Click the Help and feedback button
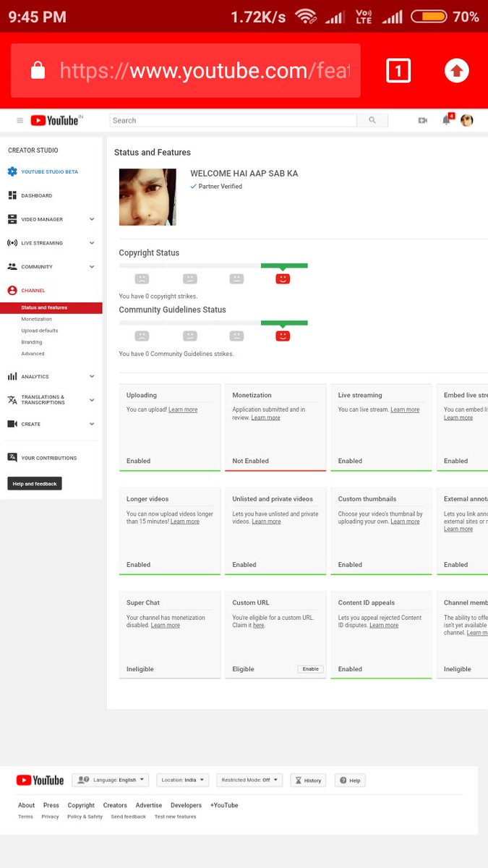The width and height of the screenshot is (488, 868). [x=35, y=483]
